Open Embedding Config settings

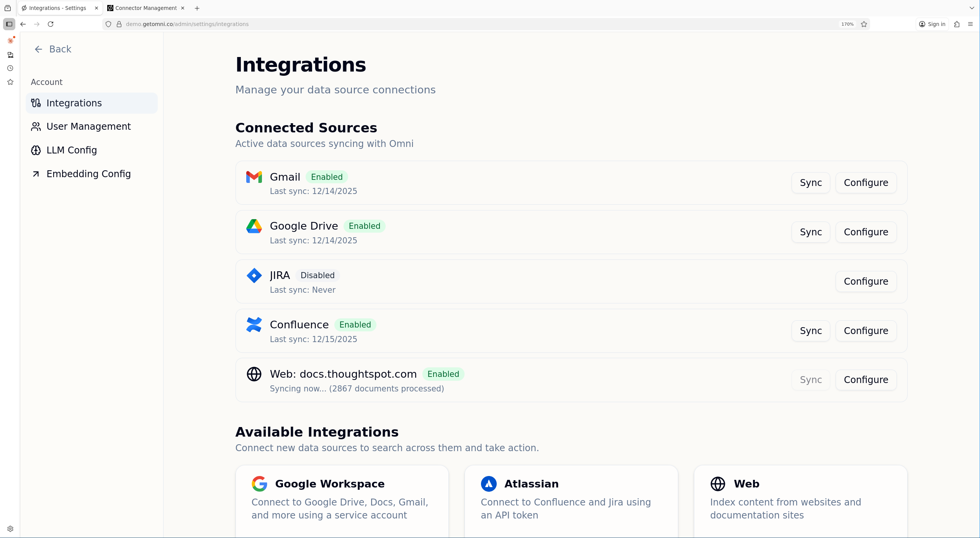[x=92, y=174]
